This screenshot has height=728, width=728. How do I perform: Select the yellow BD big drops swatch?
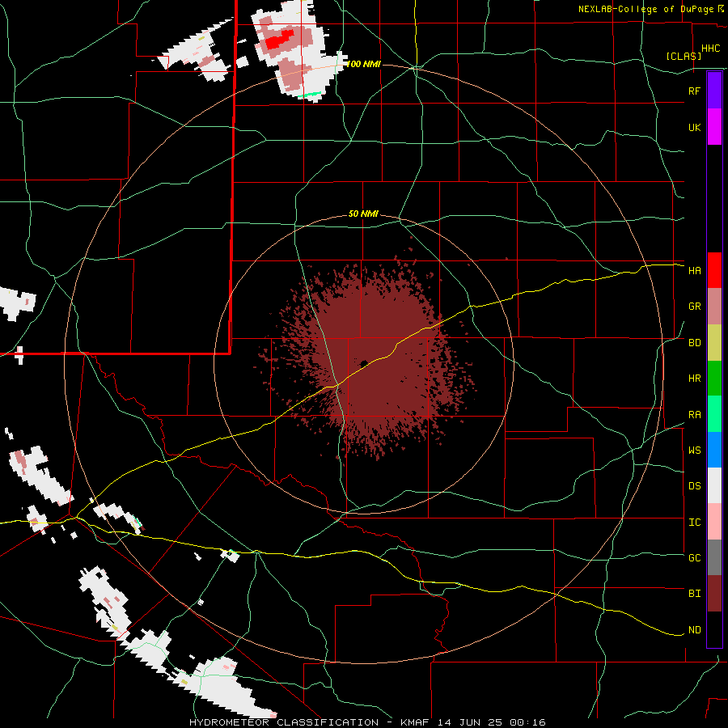(714, 343)
